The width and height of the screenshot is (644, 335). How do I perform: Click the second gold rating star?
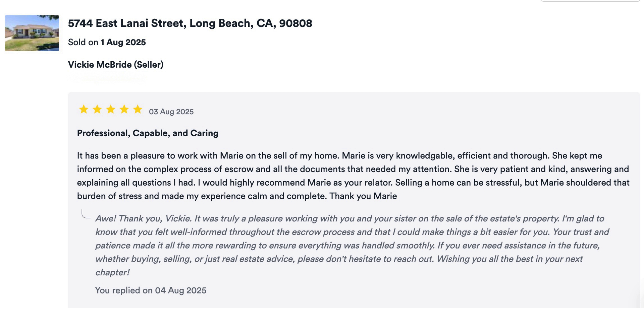coord(97,110)
